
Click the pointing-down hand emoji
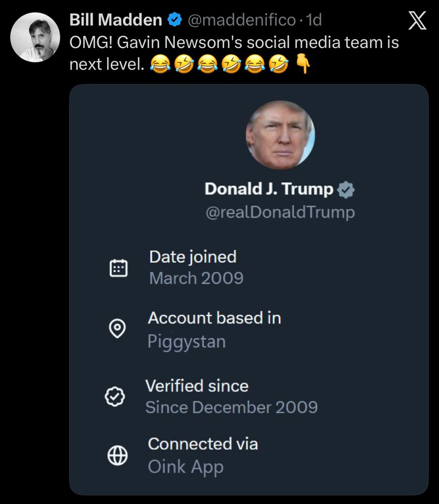click(302, 65)
